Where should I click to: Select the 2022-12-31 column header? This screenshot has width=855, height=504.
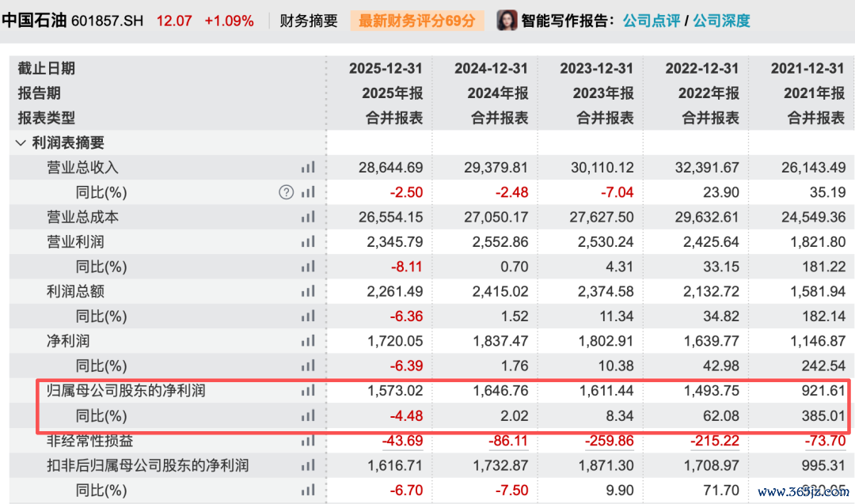702,68
